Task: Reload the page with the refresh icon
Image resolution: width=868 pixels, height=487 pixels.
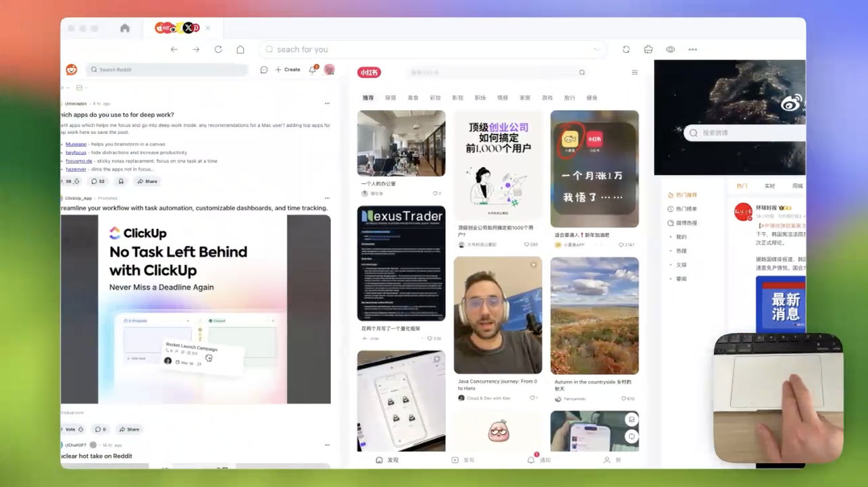Action: 218,50
